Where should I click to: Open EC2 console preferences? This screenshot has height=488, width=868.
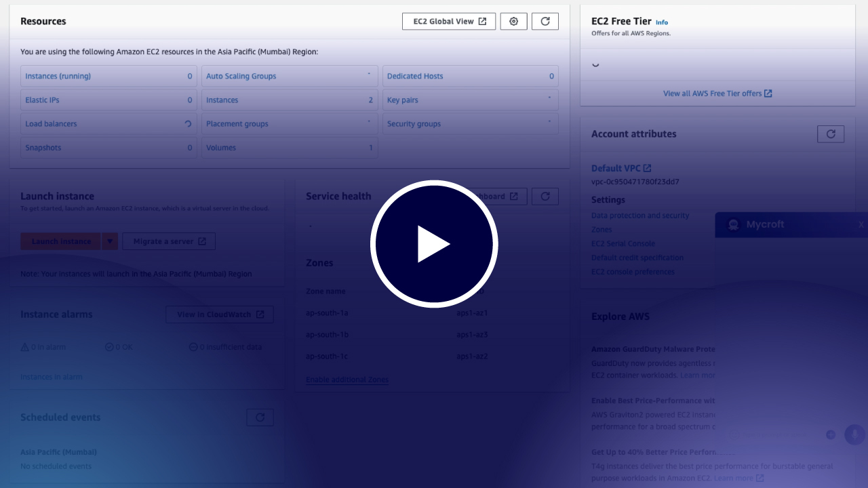click(x=633, y=272)
